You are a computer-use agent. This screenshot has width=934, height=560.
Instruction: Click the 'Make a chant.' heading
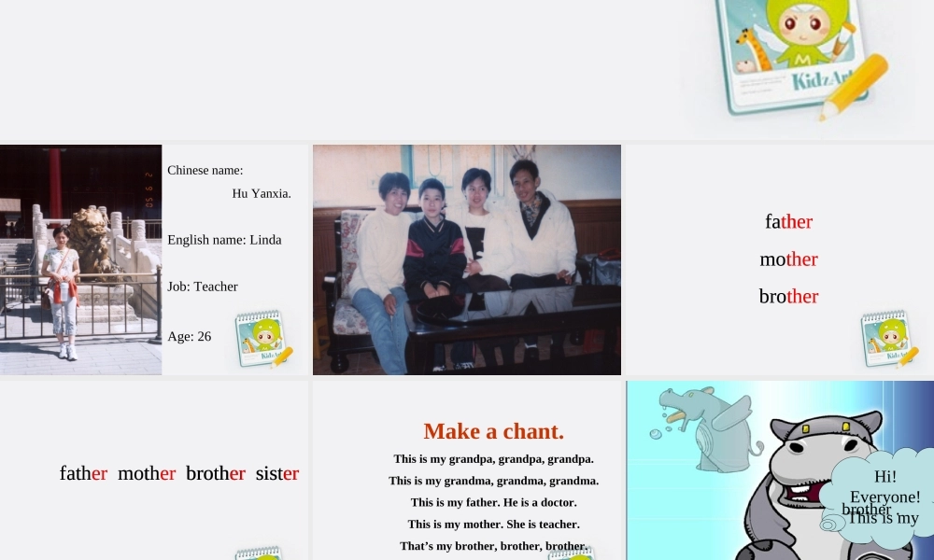pos(494,431)
